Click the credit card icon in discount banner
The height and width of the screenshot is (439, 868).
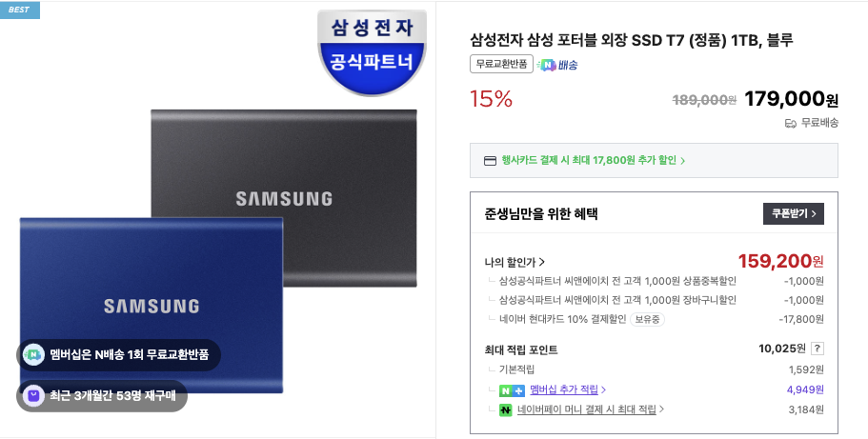pos(490,161)
